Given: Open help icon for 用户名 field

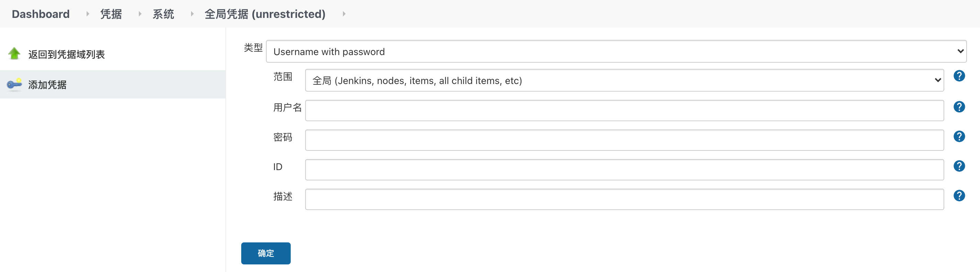Looking at the screenshot, I should click(x=959, y=107).
